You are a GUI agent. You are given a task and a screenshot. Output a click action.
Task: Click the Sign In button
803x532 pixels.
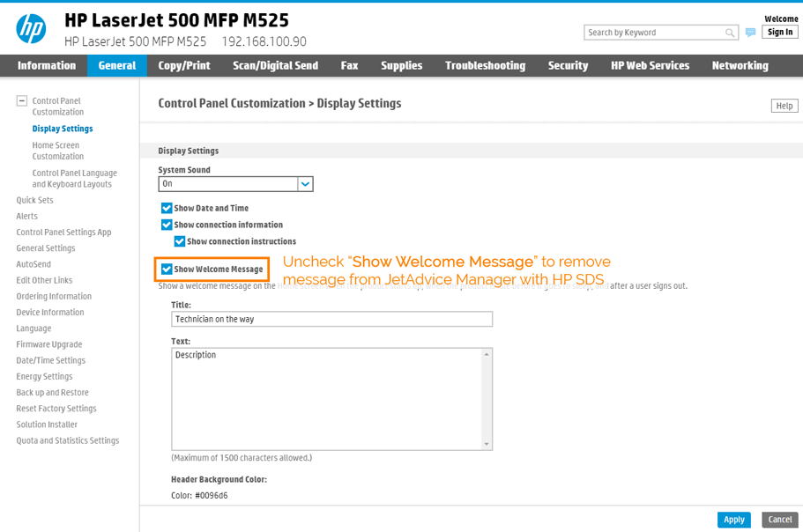(x=779, y=33)
